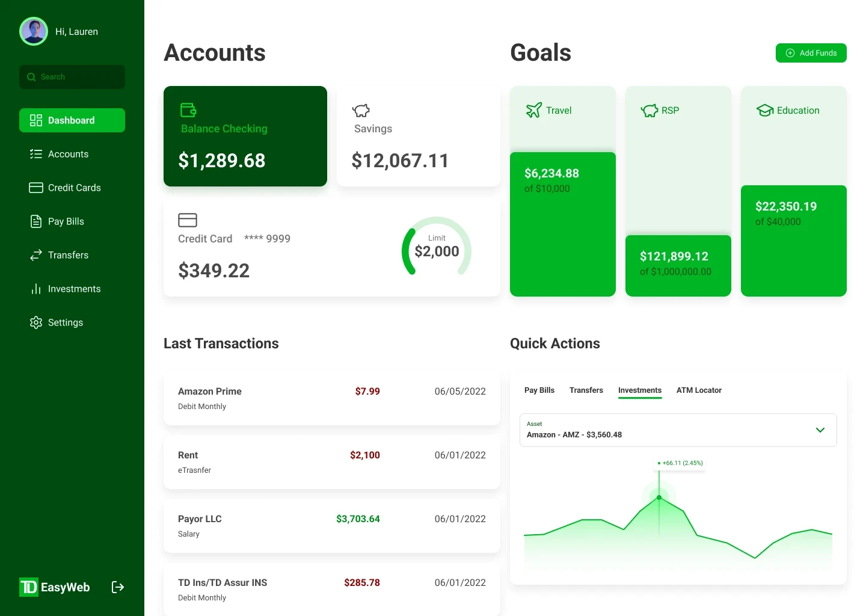
Task: Click the Accounts list icon in sidebar
Action: coord(36,154)
